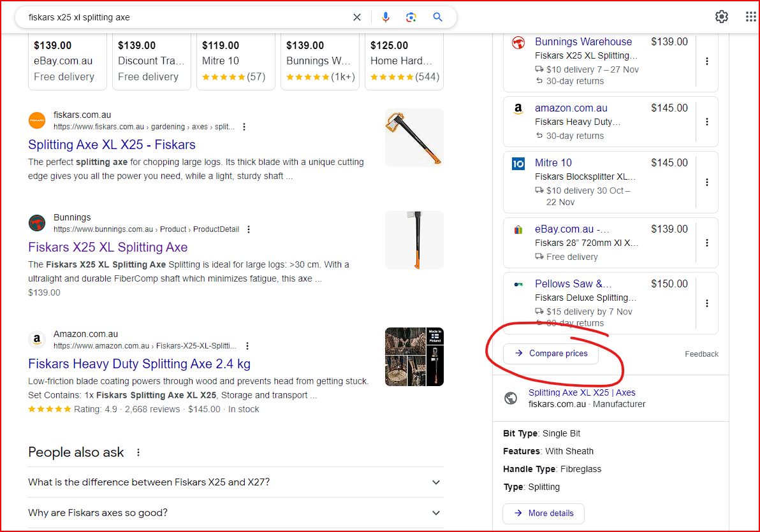Open the settings gear icon
The image size is (760, 532).
721,17
